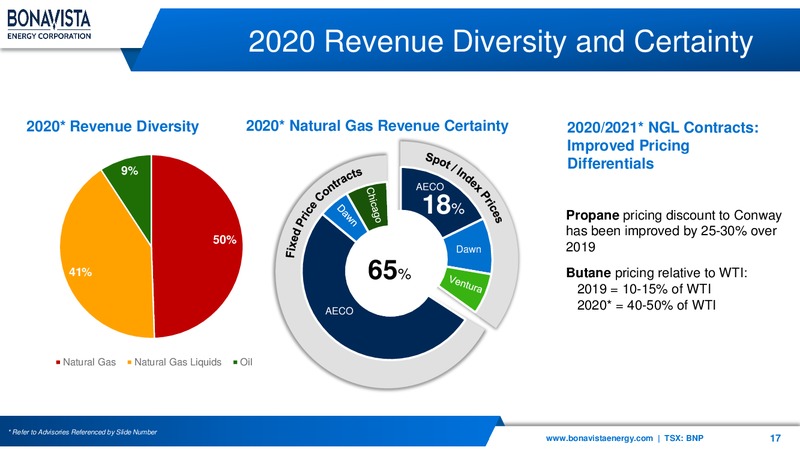Select the 'Butane pricing relative to WTI' line

pos(657,273)
